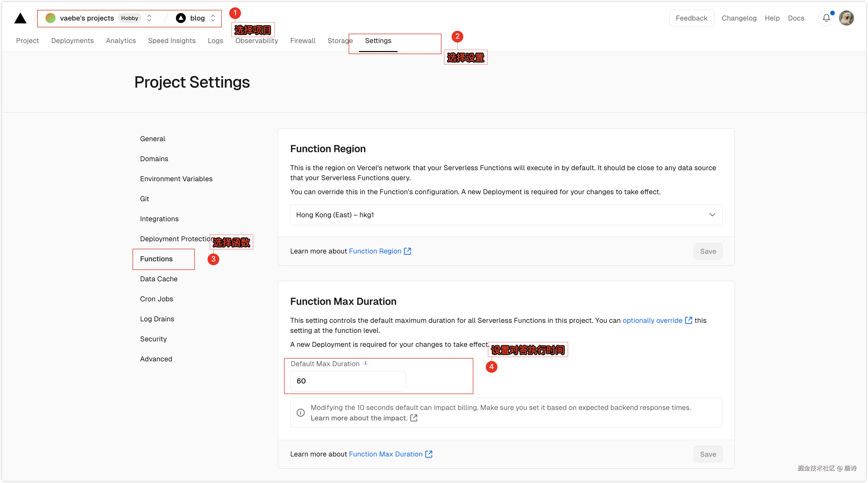Click the Vercel triangle logo

tap(20, 19)
